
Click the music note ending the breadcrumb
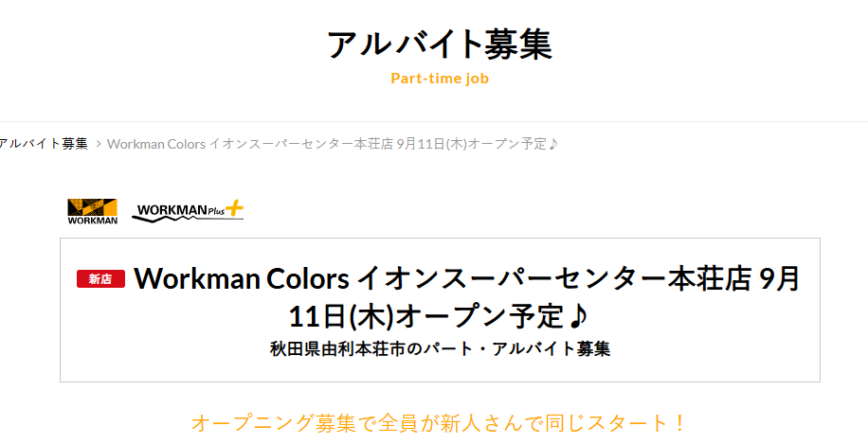click(x=553, y=144)
